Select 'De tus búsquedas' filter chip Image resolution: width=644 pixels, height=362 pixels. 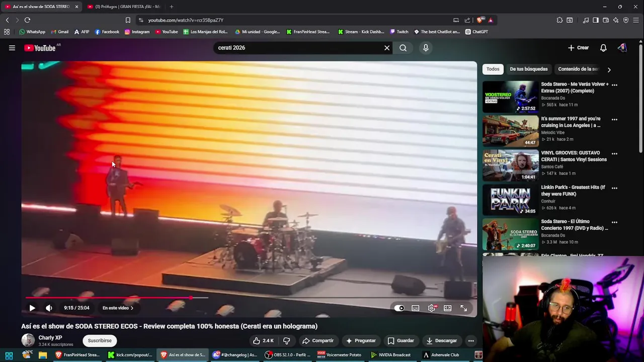[529, 69]
